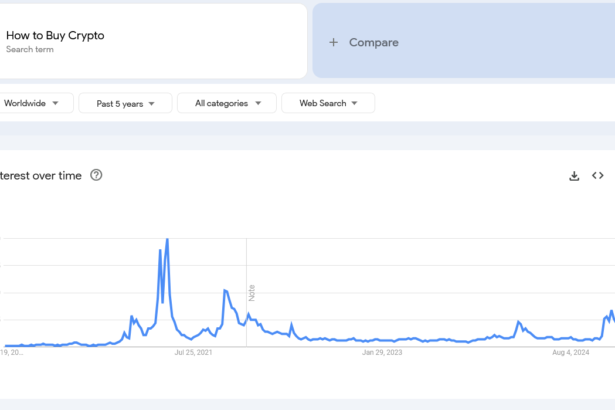This screenshot has height=410, width=615.
Task: Open the All categories dropdown
Action: coord(228,103)
